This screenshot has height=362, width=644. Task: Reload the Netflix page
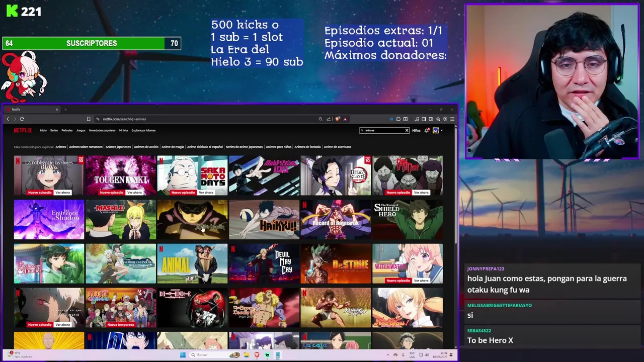click(22, 119)
